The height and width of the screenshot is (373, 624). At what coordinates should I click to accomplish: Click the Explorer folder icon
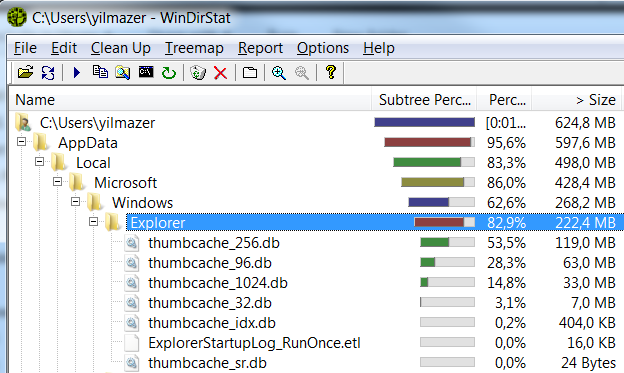pyautogui.click(x=113, y=222)
